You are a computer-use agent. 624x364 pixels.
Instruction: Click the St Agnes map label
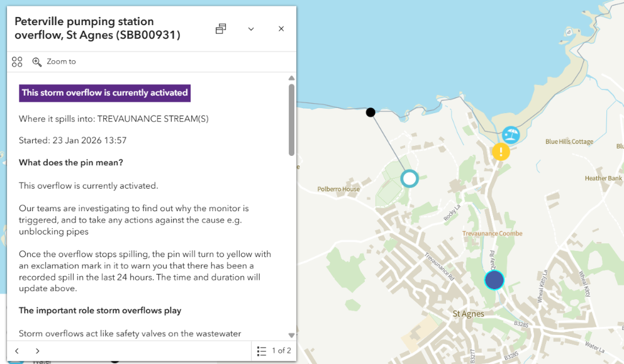point(469,314)
